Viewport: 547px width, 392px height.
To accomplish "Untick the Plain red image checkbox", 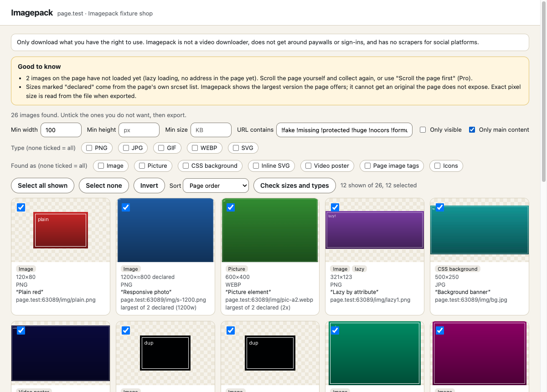I will pos(21,207).
